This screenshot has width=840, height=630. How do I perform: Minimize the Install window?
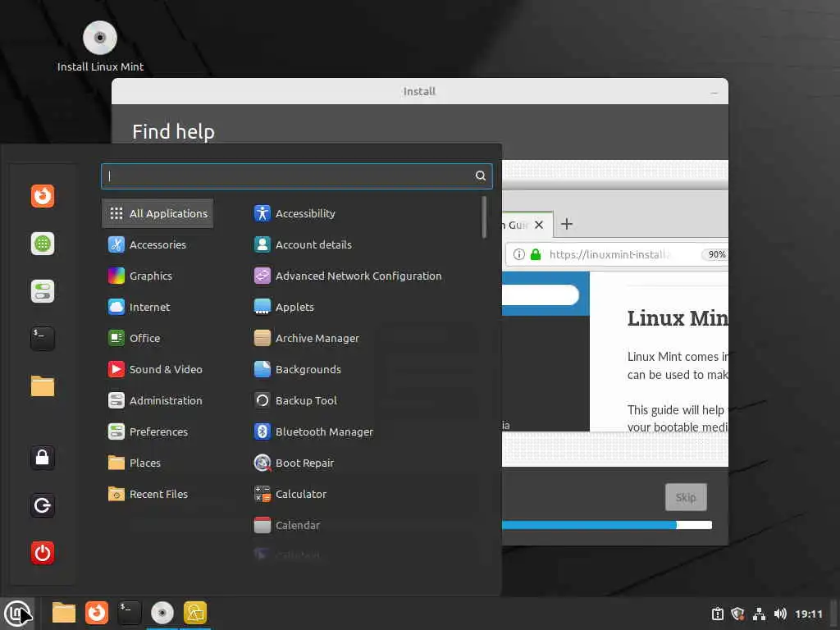(x=714, y=92)
